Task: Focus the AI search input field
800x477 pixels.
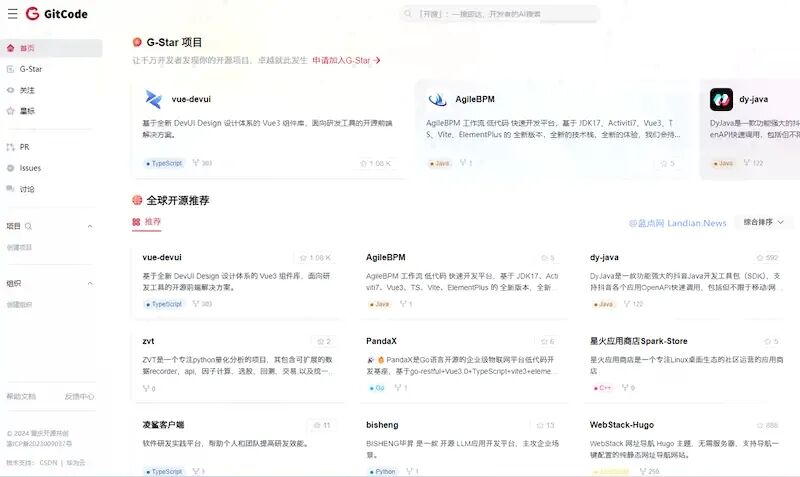Action: [x=499, y=14]
